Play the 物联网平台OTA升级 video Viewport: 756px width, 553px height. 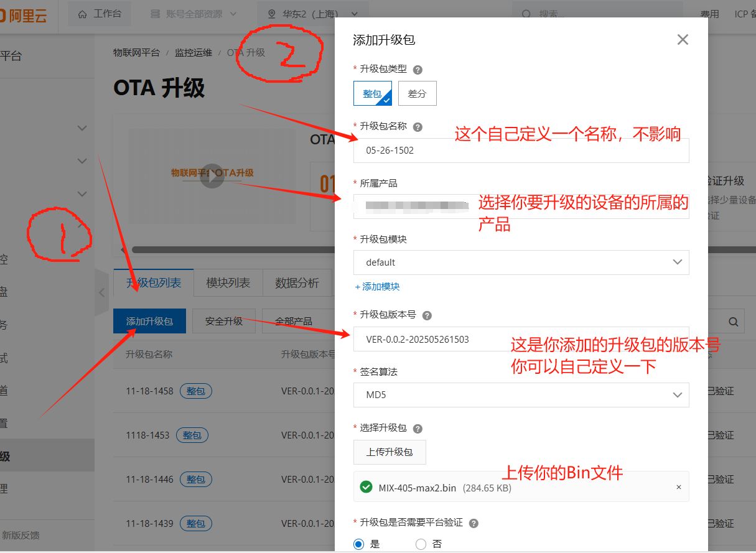coord(212,176)
